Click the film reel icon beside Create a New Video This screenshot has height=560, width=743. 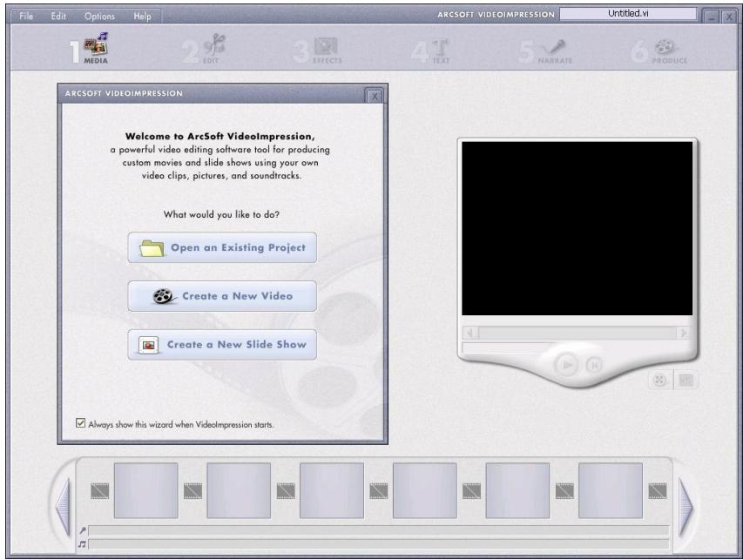[162, 293]
